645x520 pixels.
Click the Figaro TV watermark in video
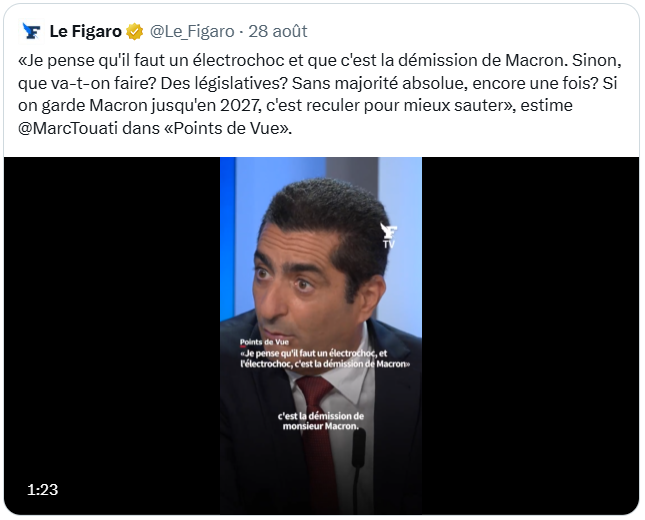point(388,236)
